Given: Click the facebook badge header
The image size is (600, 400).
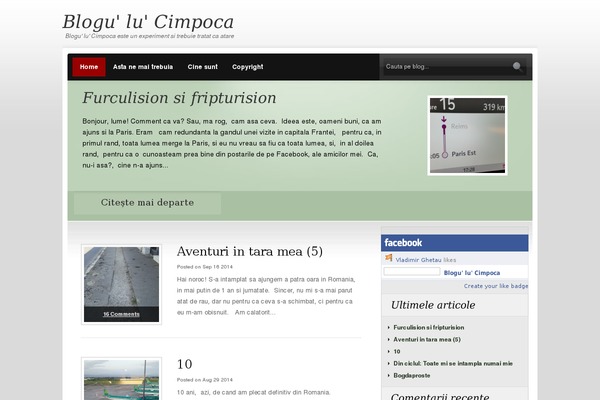Looking at the screenshot, I should (455, 243).
